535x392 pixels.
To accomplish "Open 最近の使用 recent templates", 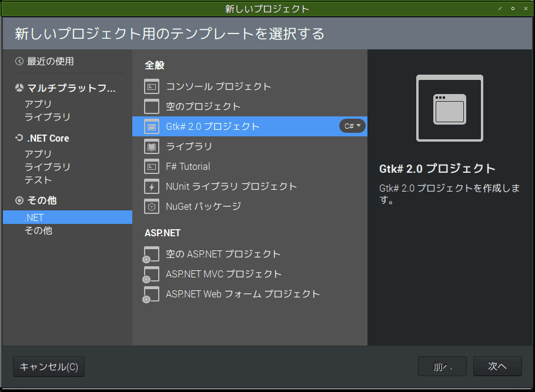I will 51,61.
